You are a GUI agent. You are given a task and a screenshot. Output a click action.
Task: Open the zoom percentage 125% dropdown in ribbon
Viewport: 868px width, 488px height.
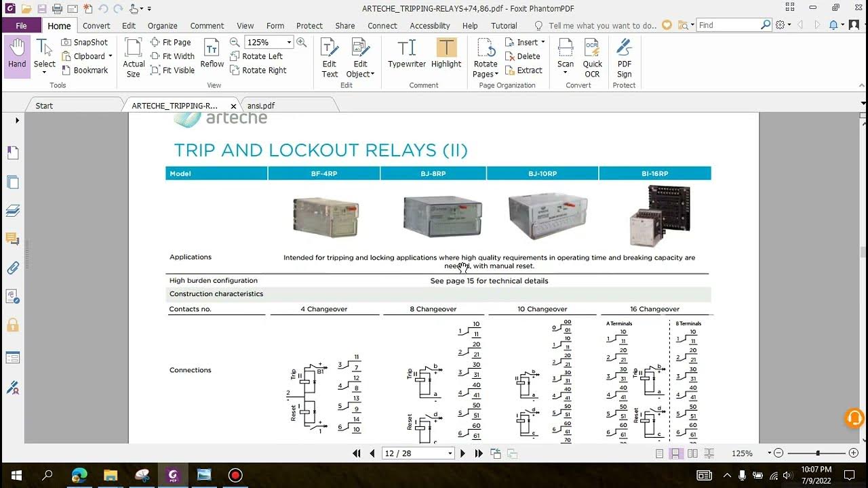coord(289,42)
